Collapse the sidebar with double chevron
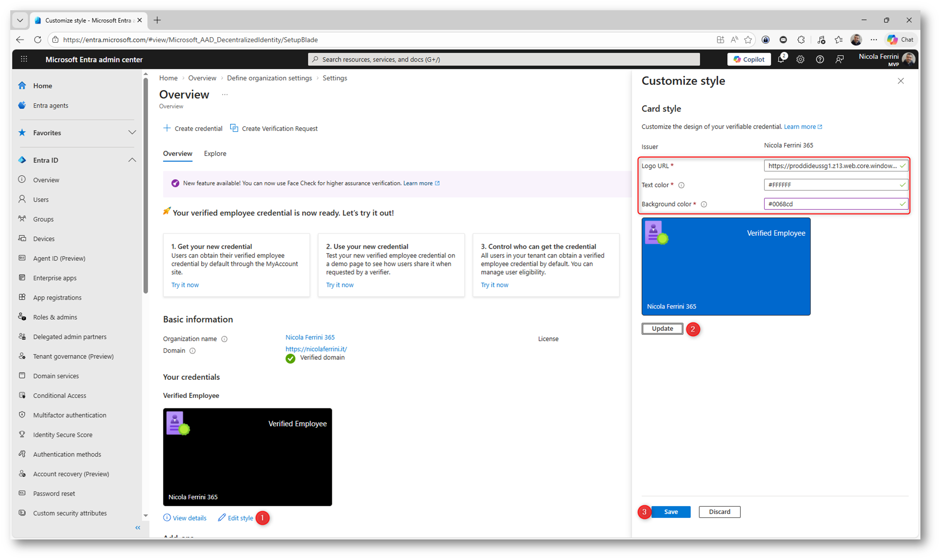This screenshot has height=560, width=941. [138, 527]
